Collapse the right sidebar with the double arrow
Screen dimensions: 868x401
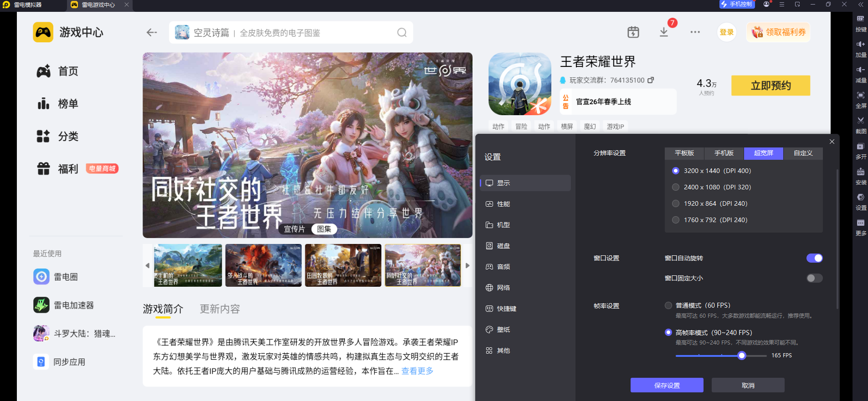click(861, 4)
